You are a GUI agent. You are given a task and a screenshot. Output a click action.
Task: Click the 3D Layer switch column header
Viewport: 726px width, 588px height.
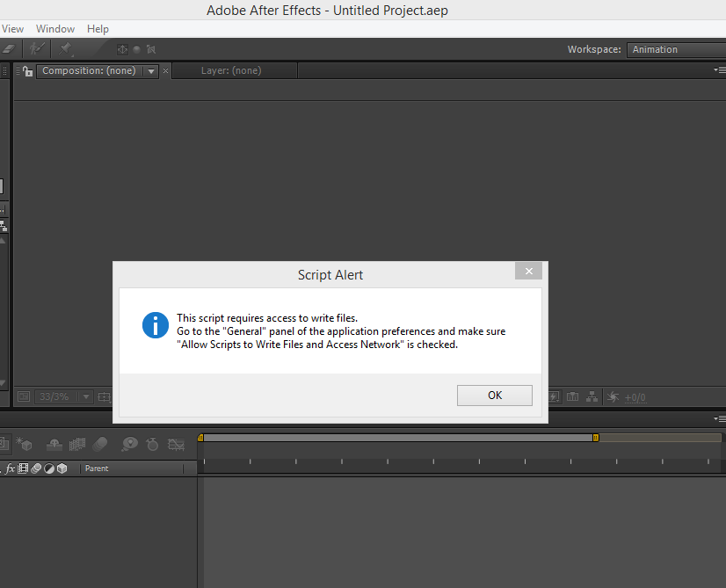pyautogui.click(x=62, y=468)
